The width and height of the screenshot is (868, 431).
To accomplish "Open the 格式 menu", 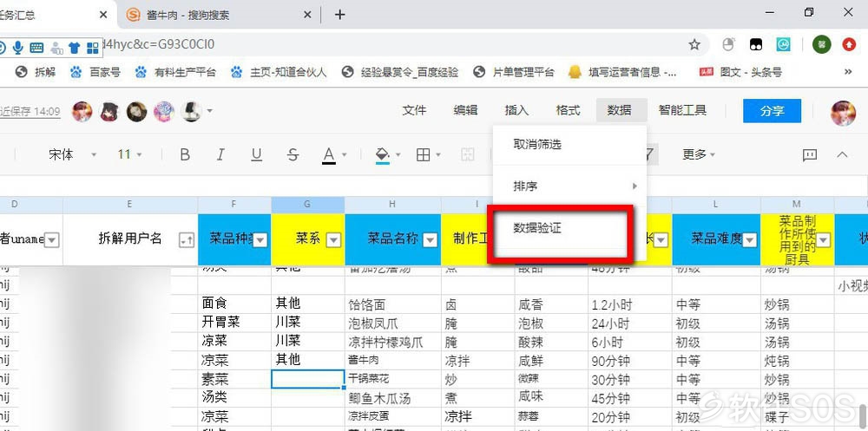I will [x=568, y=111].
